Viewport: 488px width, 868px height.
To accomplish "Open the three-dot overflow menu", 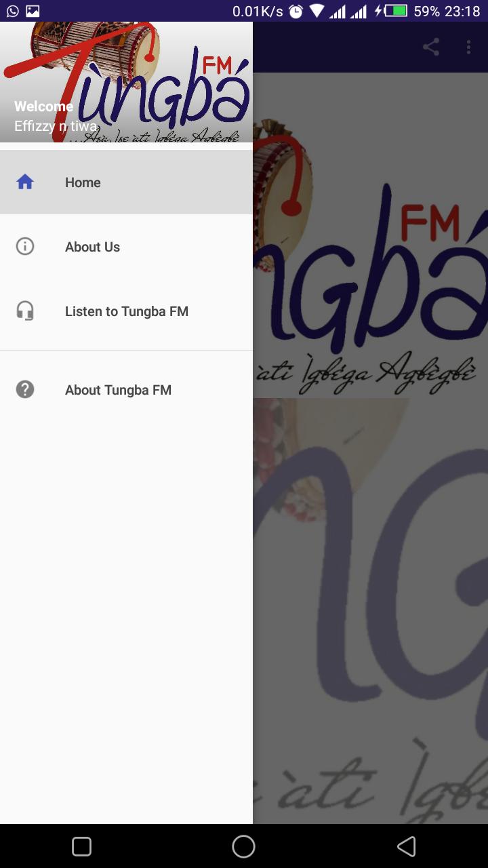I will 468,47.
